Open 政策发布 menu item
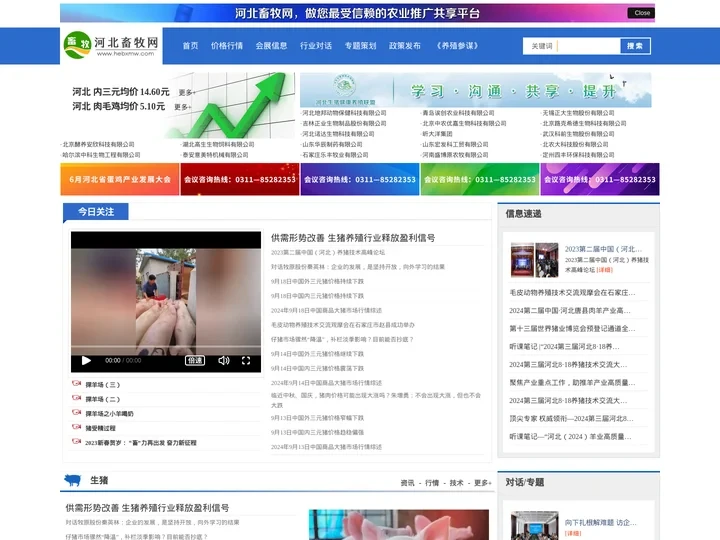The image size is (720, 540). 405,46
